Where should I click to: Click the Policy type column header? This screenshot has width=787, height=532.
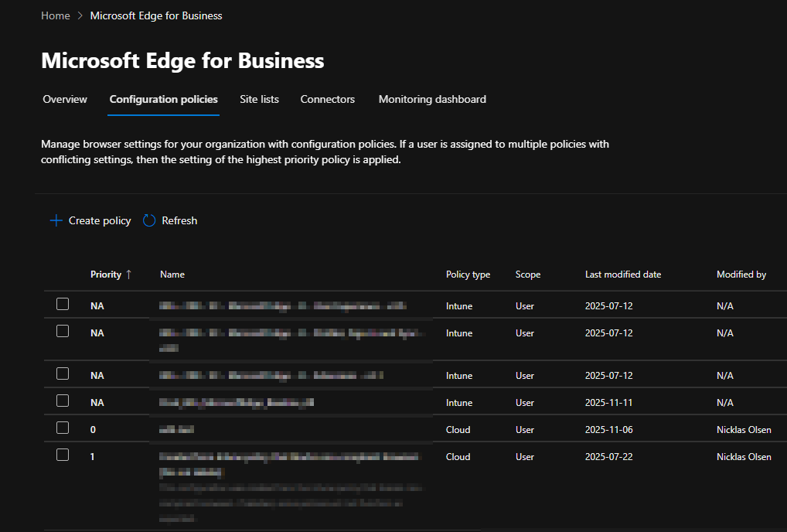(468, 275)
